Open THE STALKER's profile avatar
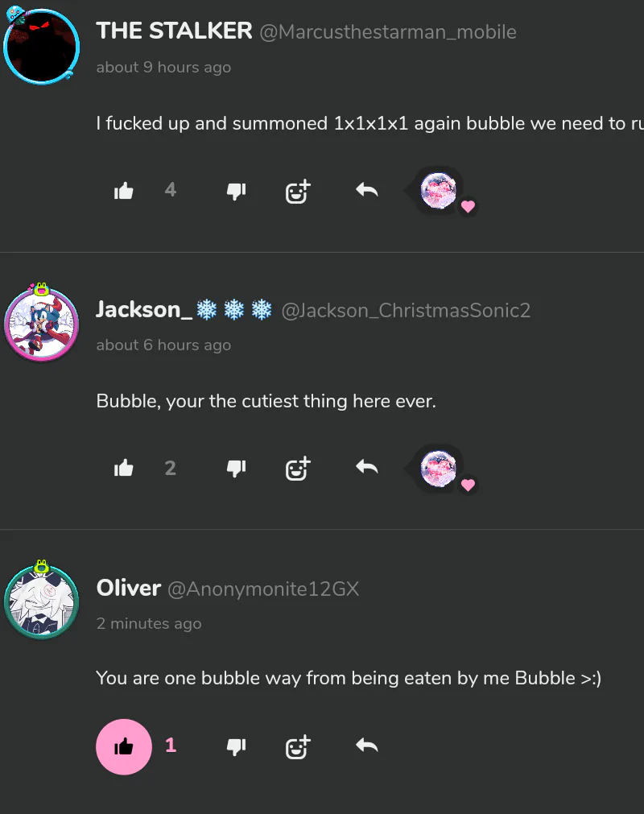 pos(42,46)
